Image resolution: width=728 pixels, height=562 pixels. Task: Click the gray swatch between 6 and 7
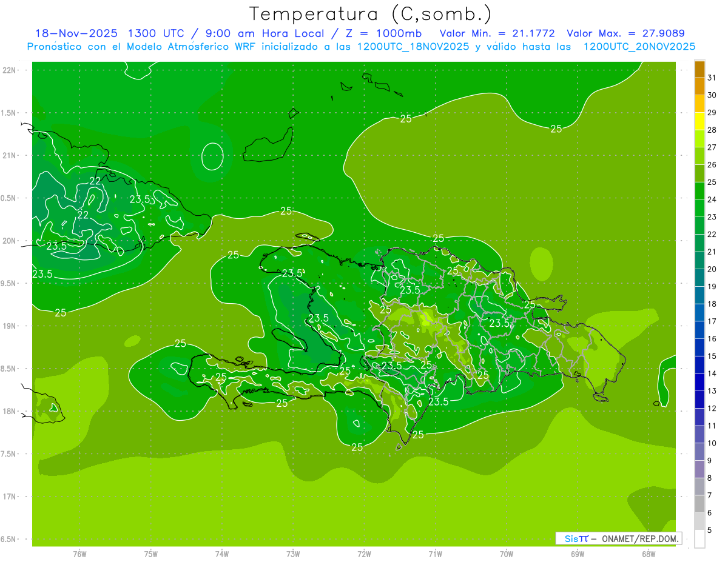point(699,504)
